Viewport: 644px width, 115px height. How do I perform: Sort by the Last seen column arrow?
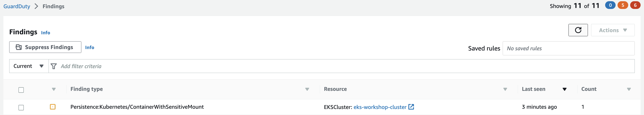tap(564, 89)
